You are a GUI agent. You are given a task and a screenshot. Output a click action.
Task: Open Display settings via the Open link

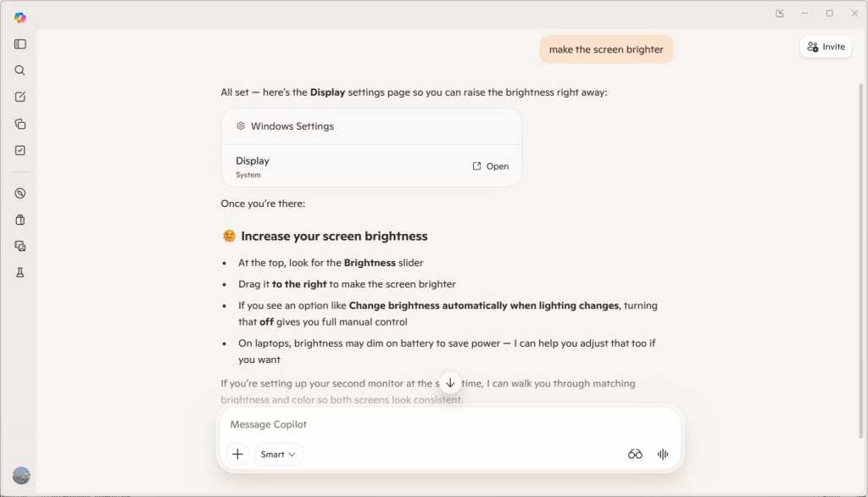pyautogui.click(x=490, y=165)
